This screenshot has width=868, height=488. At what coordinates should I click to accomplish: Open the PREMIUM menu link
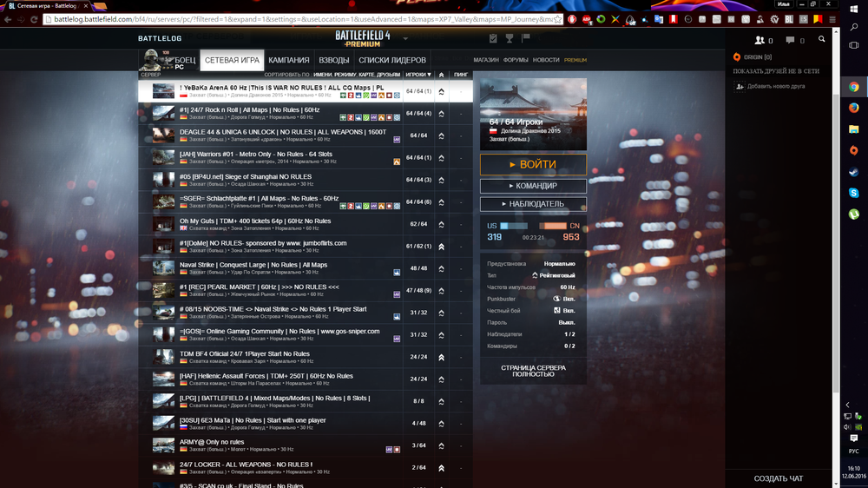pyautogui.click(x=575, y=60)
